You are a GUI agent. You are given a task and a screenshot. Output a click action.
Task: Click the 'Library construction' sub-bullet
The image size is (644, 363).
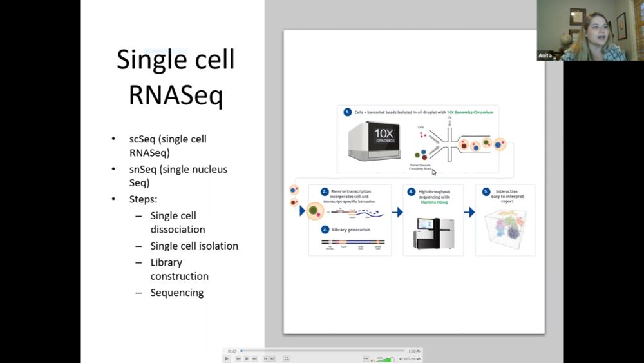point(180,270)
